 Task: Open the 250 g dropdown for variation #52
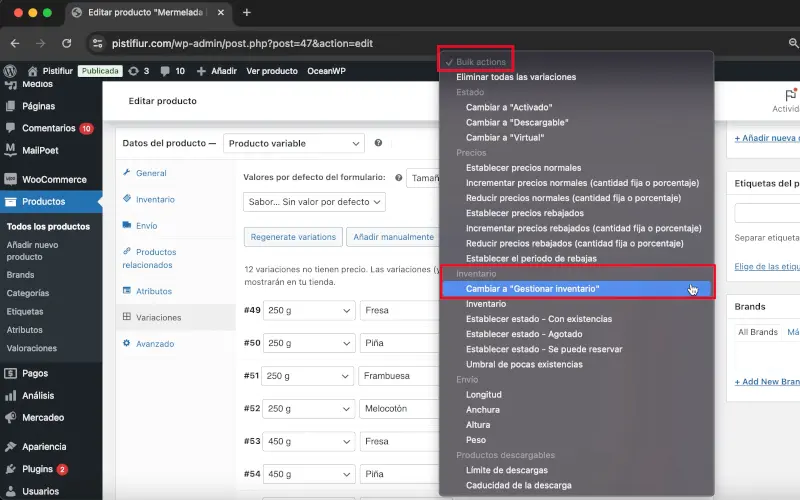[x=308, y=409]
